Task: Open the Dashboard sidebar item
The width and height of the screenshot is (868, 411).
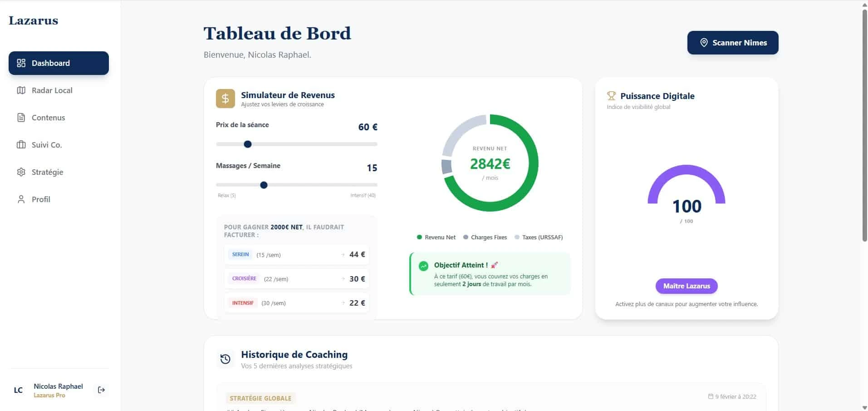Action: click(x=59, y=63)
